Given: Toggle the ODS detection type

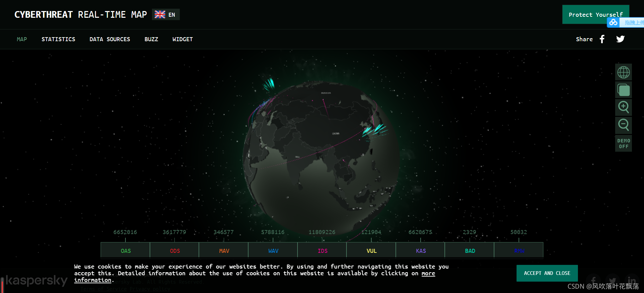Looking at the screenshot, I should (x=175, y=250).
